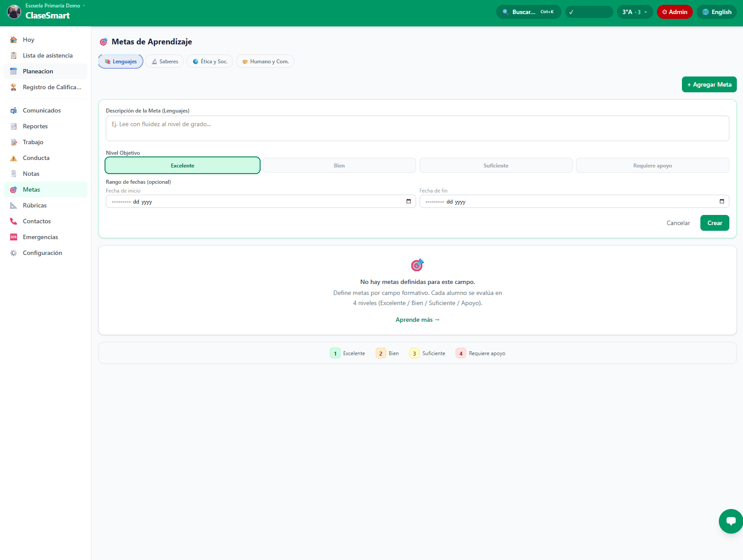Open the Buscar search box in header

[529, 12]
